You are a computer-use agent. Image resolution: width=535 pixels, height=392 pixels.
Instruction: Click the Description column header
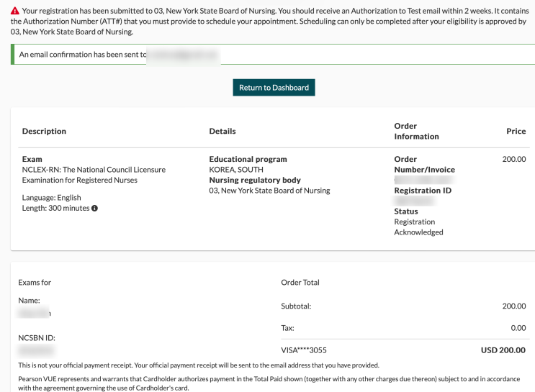pyautogui.click(x=44, y=131)
